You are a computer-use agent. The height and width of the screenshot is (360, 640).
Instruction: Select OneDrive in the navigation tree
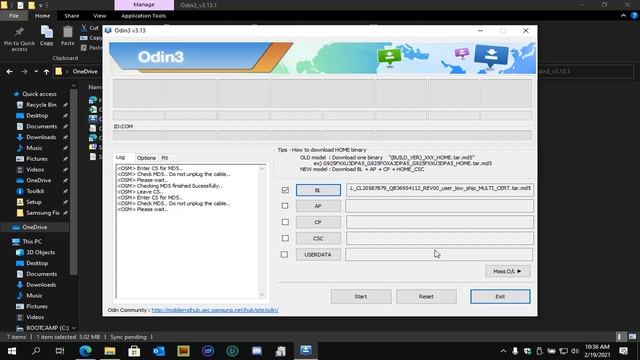35,227
